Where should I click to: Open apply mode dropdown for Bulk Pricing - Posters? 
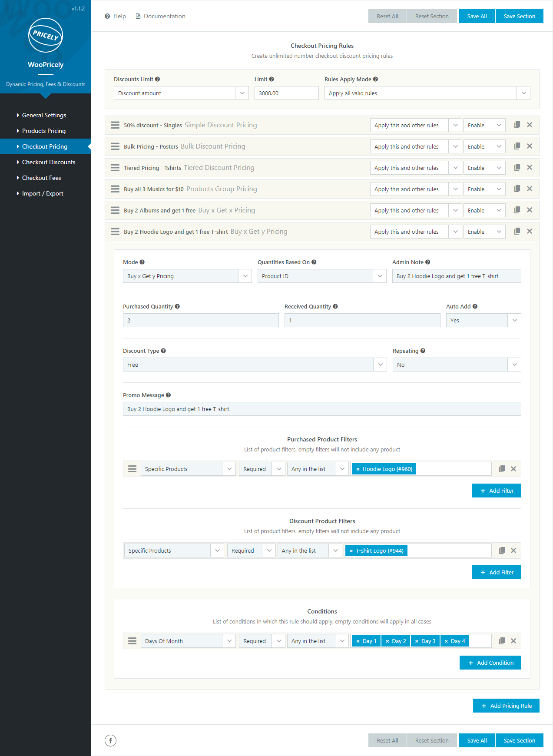click(x=416, y=146)
